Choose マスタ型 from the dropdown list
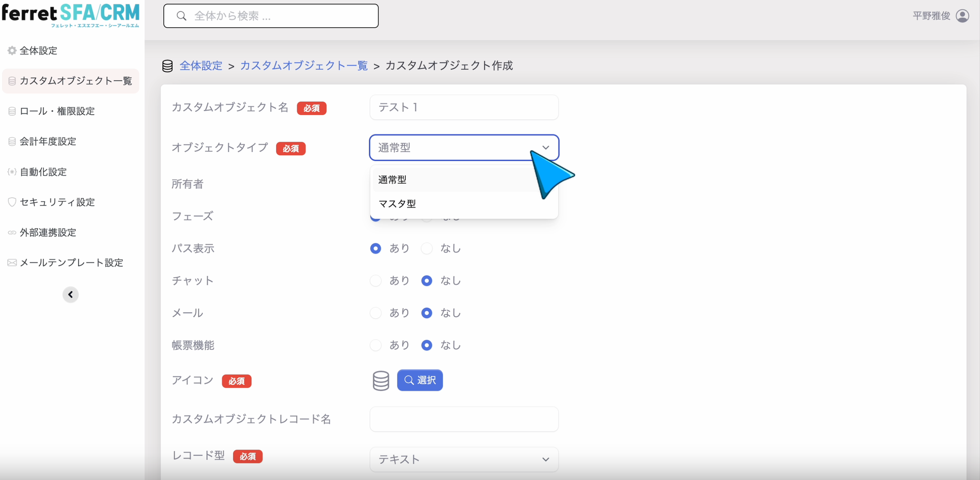 [464, 204]
